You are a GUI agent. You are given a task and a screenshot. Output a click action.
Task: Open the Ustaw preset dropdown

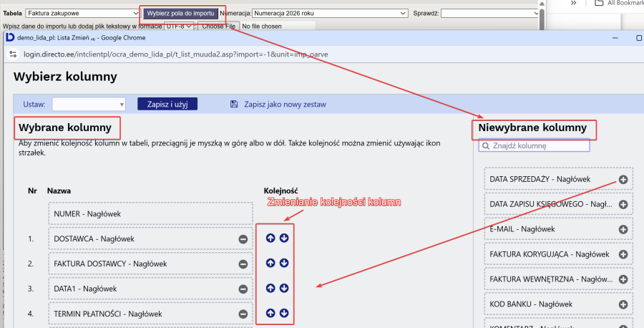point(89,105)
